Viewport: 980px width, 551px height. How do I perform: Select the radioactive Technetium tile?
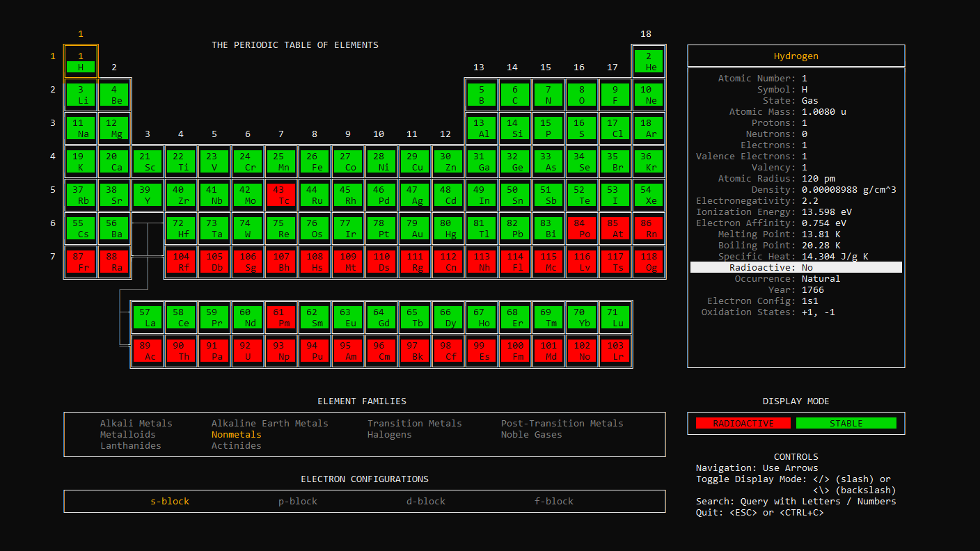(x=281, y=194)
